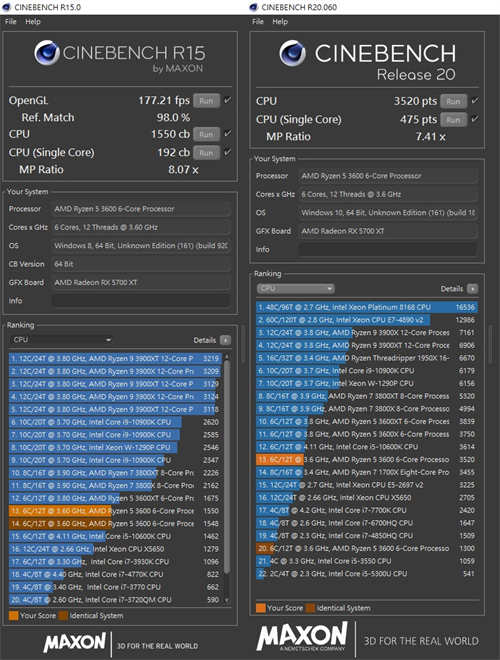
Task: Select rank 20 Ryzen 5 3600 1300 row in R20
Action: coord(367,548)
